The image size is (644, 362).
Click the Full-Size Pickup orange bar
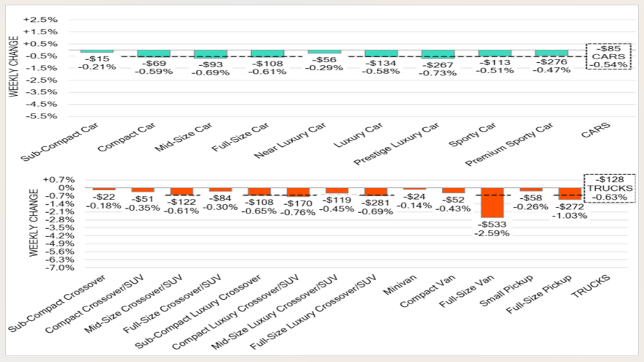[569, 193]
